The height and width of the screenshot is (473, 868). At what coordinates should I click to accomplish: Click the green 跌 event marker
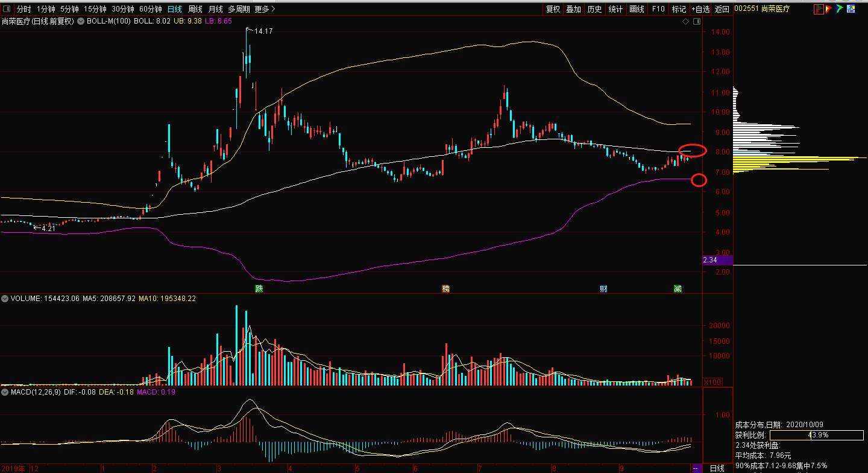pyautogui.click(x=258, y=288)
